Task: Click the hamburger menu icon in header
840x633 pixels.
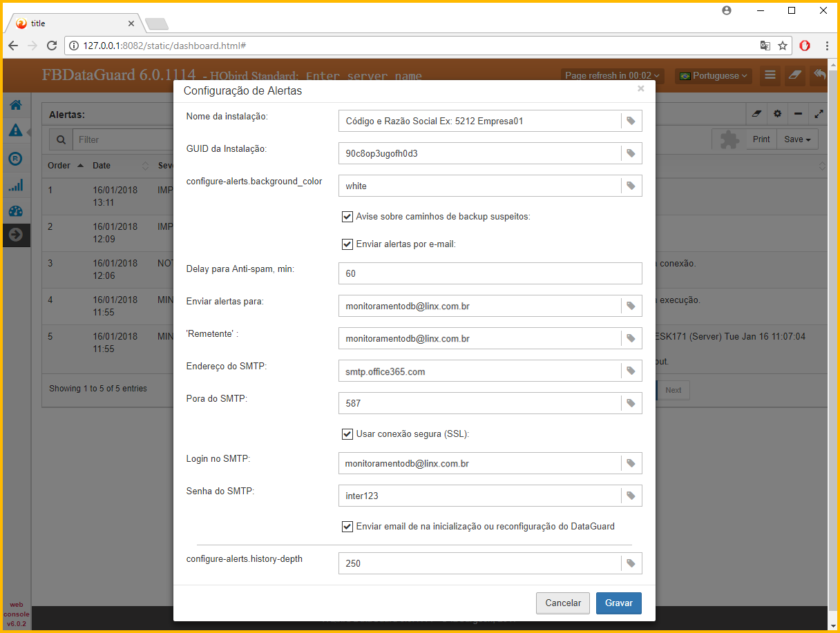Action: click(770, 75)
